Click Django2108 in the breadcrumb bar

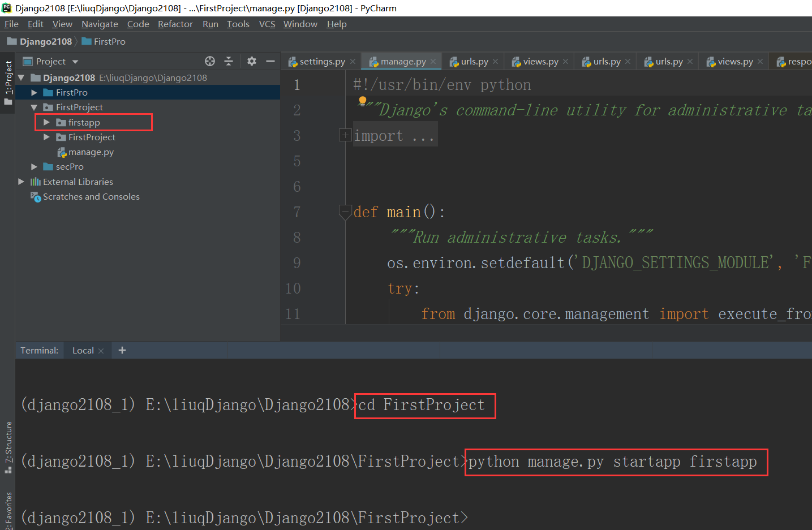pos(45,41)
